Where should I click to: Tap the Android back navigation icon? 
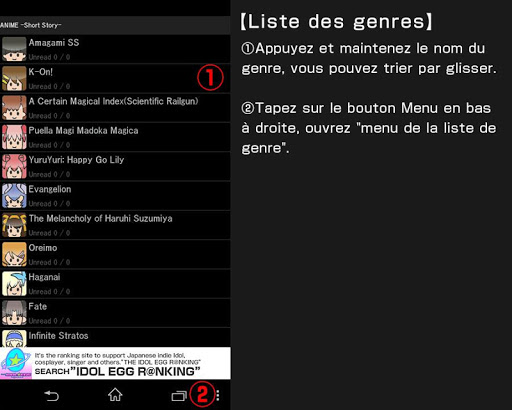click(x=52, y=396)
